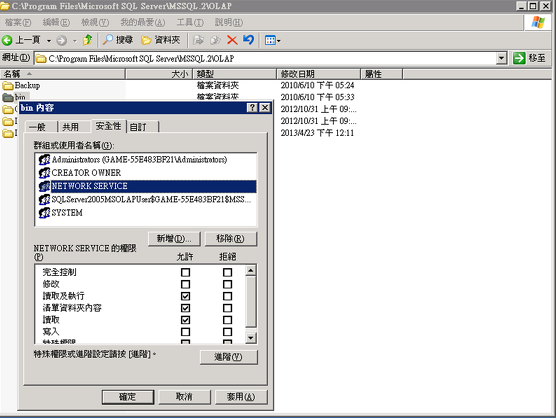Sort by Attributes (屬性) column header
This screenshot has height=418, width=556.
pyautogui.click(x=382, y=74)
